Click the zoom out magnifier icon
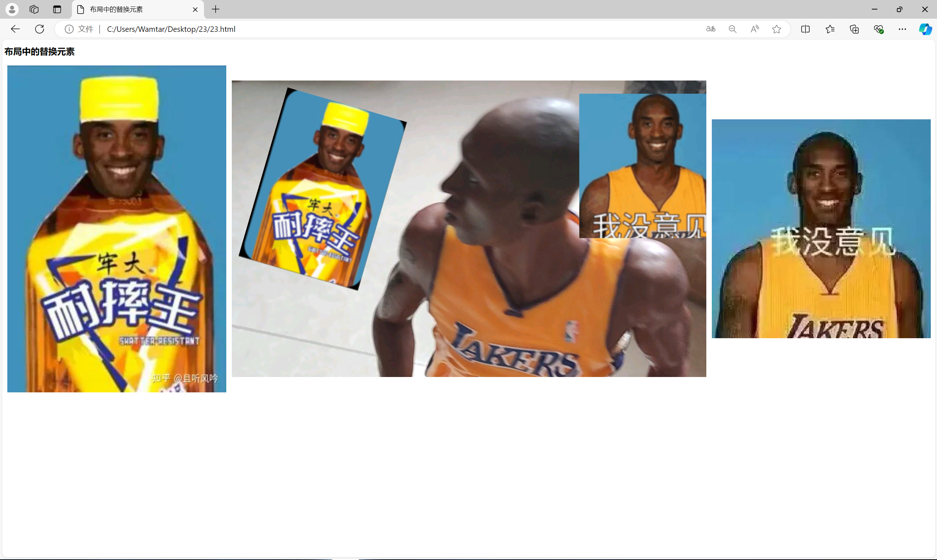 click(732, 29)
